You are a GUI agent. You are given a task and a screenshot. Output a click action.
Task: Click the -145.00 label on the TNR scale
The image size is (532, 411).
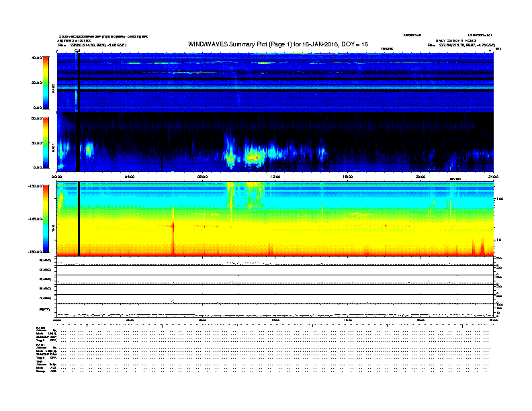(x=36, y=219)
